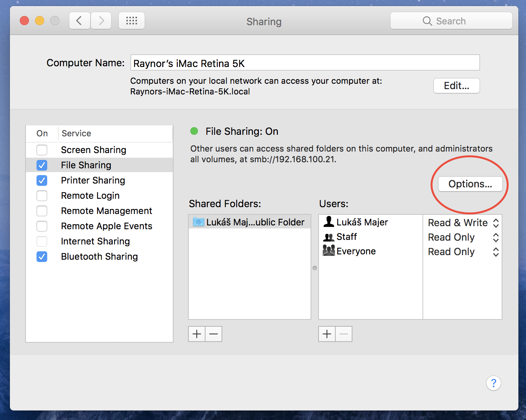
Task: Select Remote Management service row
Action: (x=99, y=211)
